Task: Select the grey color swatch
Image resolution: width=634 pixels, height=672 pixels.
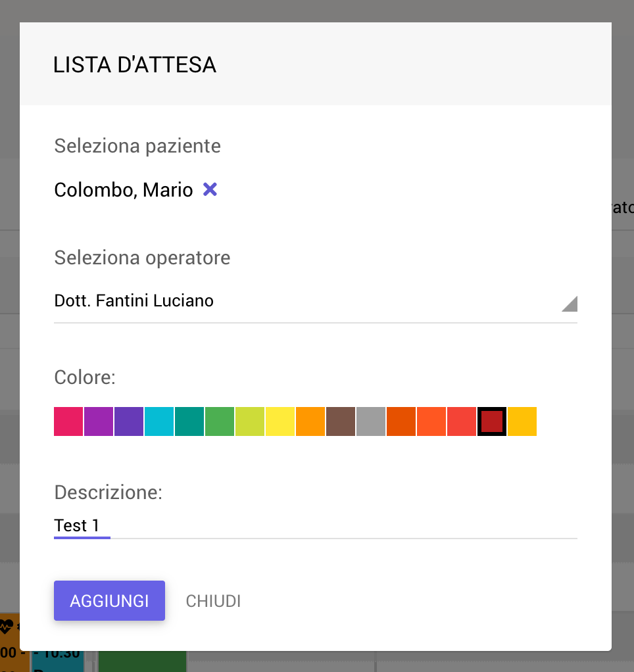Action: (x=371, y=421)
